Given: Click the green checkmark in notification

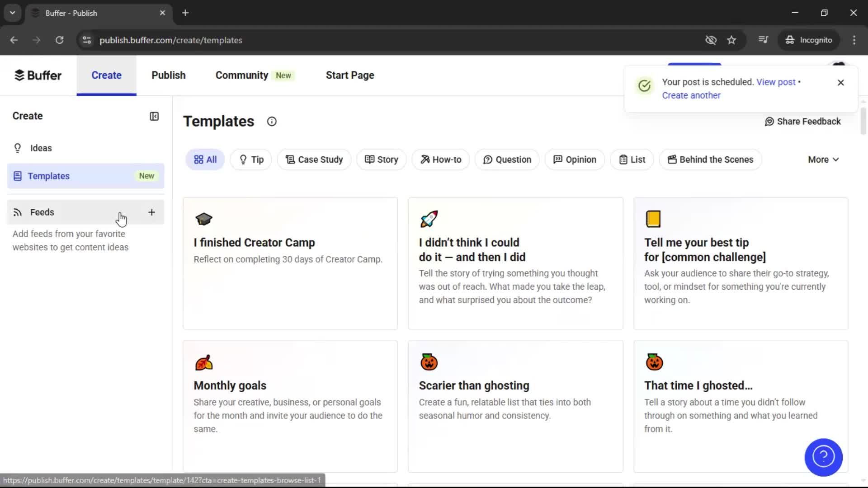Looking at the screenshot, I should coord(644,85).
